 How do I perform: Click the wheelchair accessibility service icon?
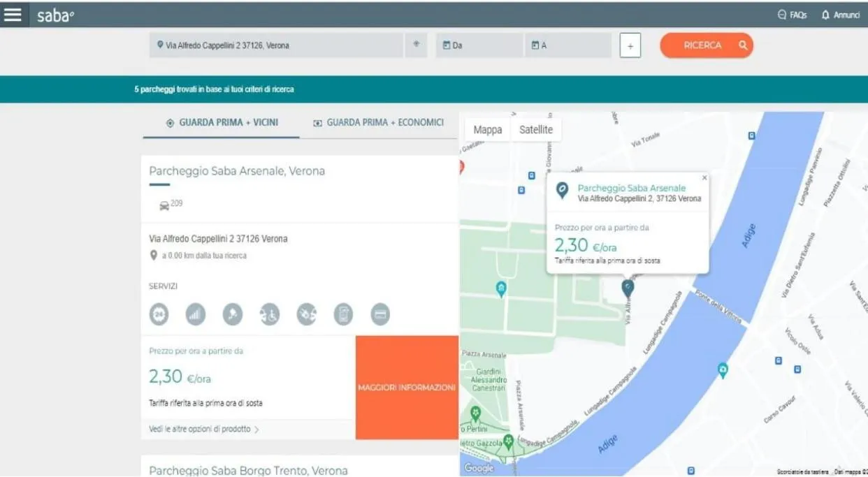[x=270, y=314]
